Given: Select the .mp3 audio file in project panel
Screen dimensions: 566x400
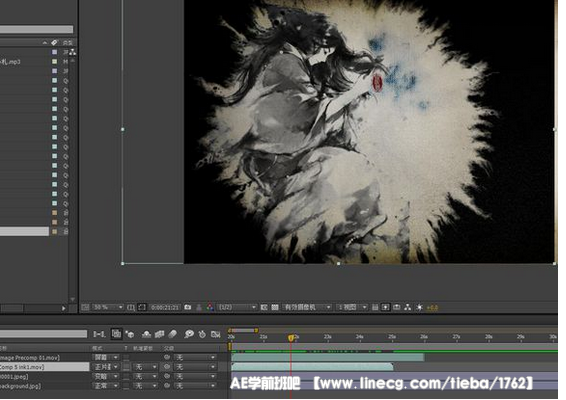Looking at the screenshot, I should coord(10,62).
